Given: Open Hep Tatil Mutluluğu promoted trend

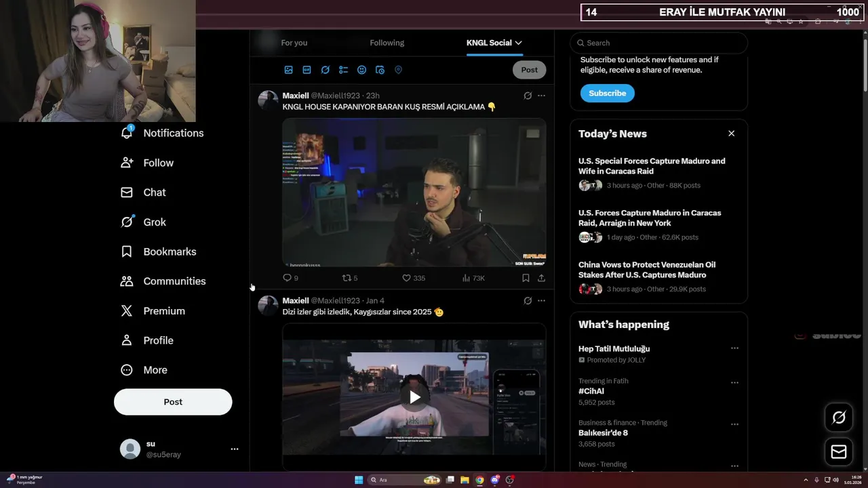Looking at the screenshot, I should 614,348.
